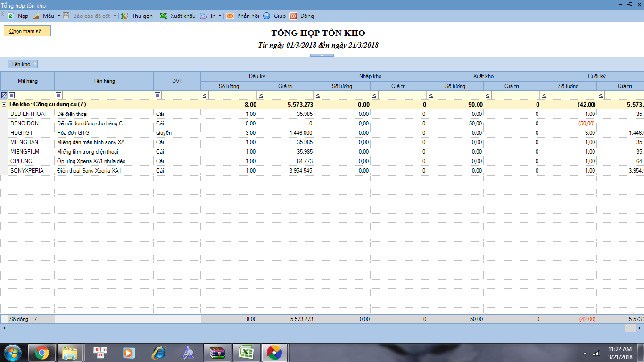Click the filter row clear icon
This screenshot has height=362, width=644.
coord(4,95)
